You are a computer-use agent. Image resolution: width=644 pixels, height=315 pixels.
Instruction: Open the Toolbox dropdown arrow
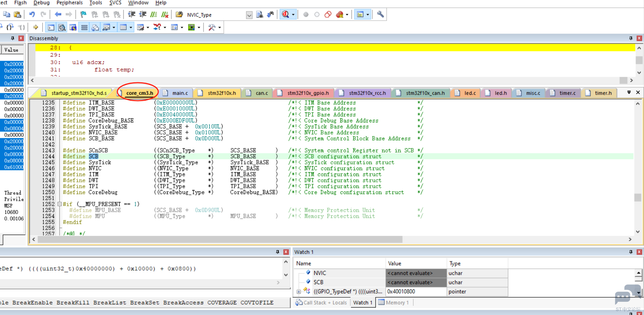click(219, 27)
